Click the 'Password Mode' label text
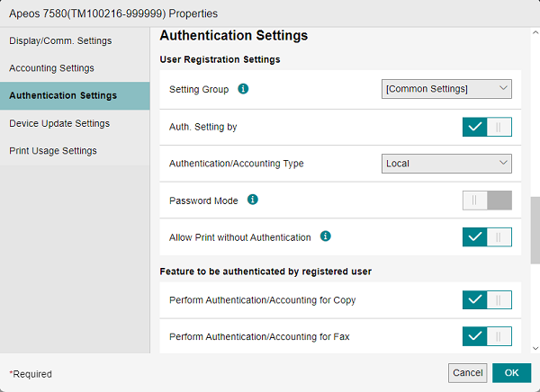The image size is (540, 392). (x=203, y=200)
